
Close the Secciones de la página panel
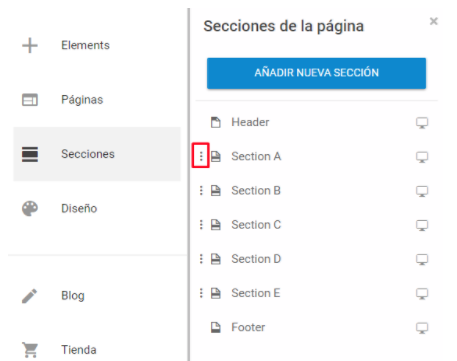click(434, 21)
